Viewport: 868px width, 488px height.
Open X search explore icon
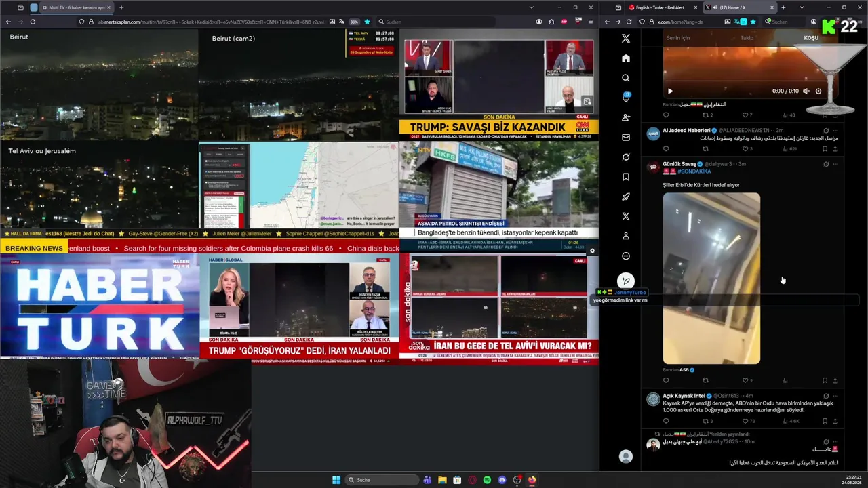[625, 78]
